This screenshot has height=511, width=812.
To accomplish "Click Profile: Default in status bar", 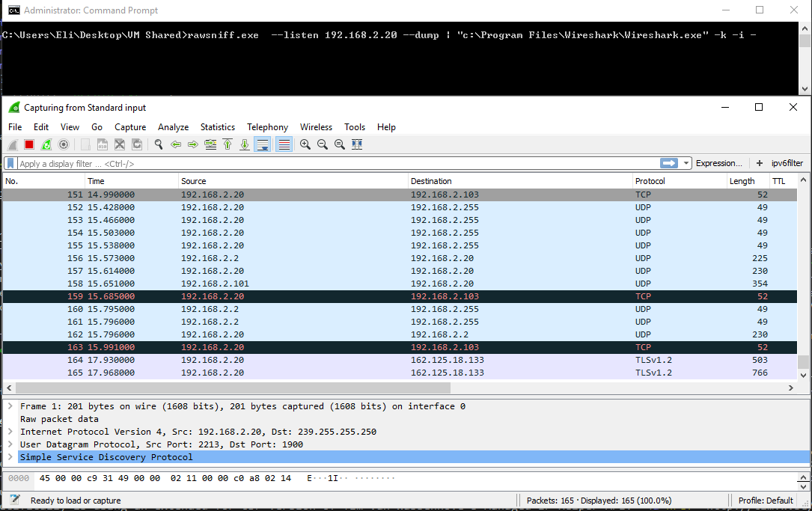I will (766, 501).
